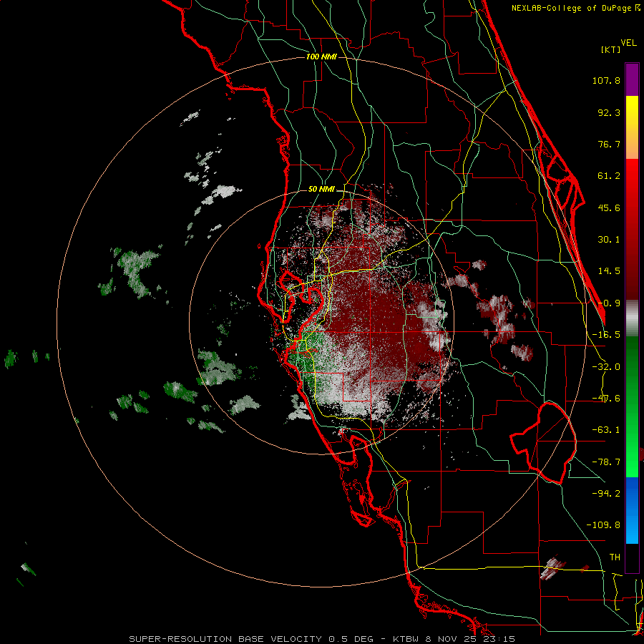Click the -63.1 legend value
Screen dimensions: 644x644
tap(606, 430)
